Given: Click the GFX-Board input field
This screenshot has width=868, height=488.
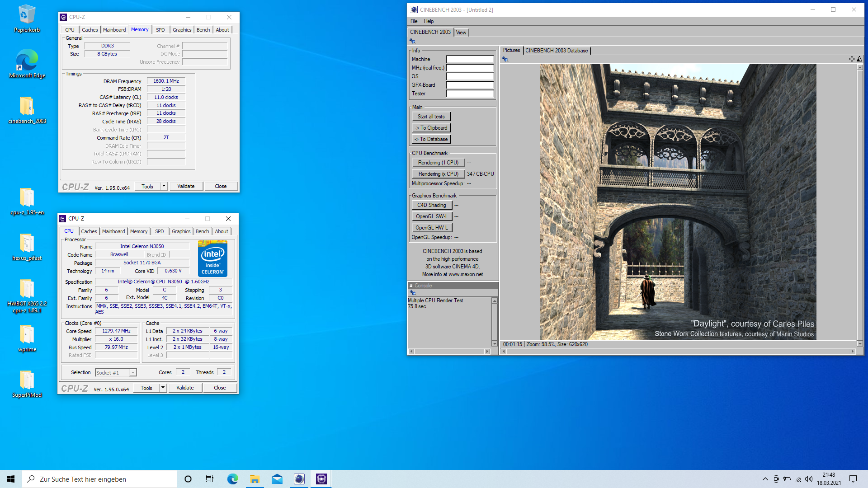Looking at the screenshot, I should pyautogui.click(x=470, y=85).
